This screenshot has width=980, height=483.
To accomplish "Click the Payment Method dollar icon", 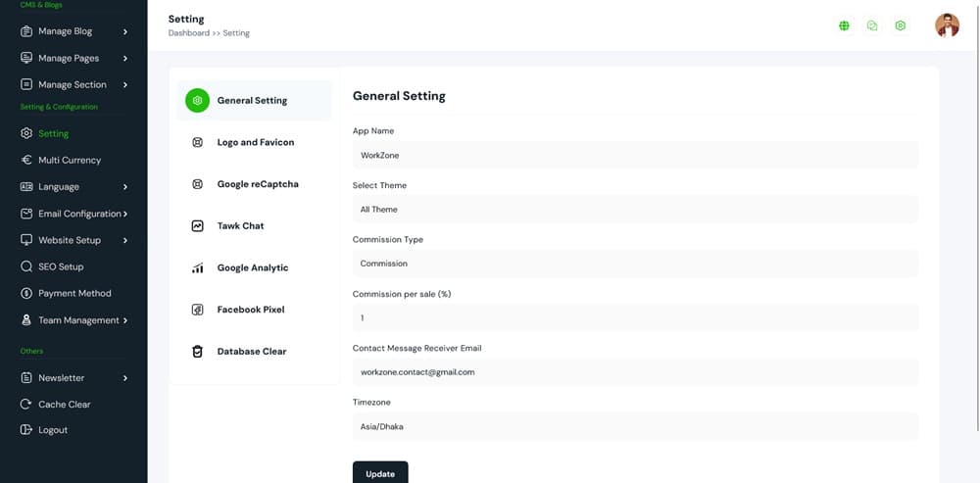I will click(26, 293).
